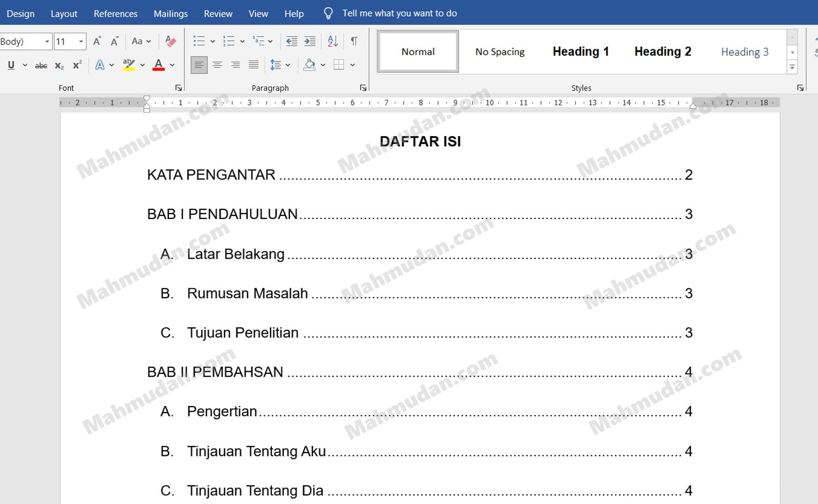This screenshot has height=504, width=818.
Task: Toggle show paragraph marks
Action: pos(354,41)
